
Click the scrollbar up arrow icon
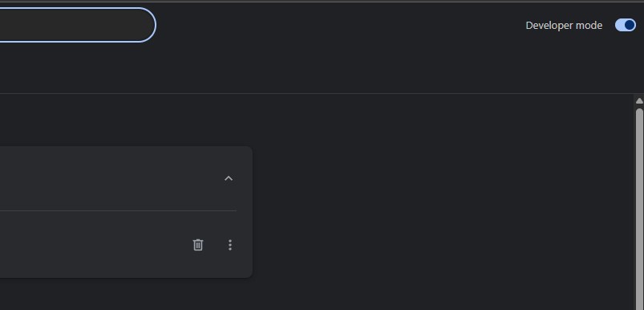point(639,100)
